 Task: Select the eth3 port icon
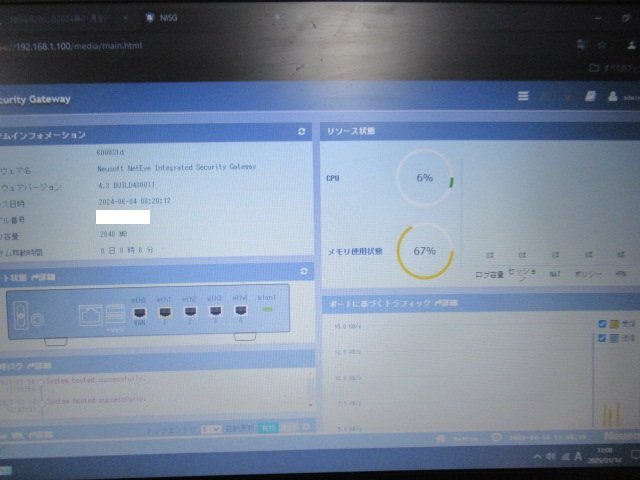[x=216, y=311]
